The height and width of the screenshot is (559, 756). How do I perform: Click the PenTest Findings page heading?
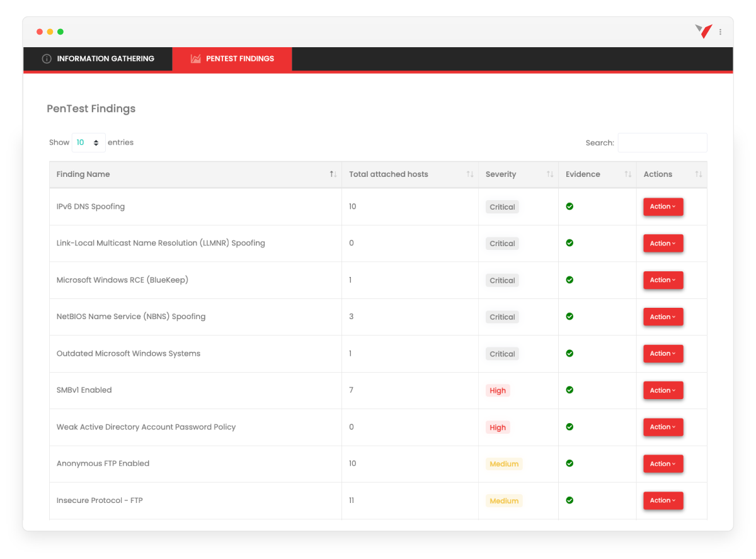point(91,109)
